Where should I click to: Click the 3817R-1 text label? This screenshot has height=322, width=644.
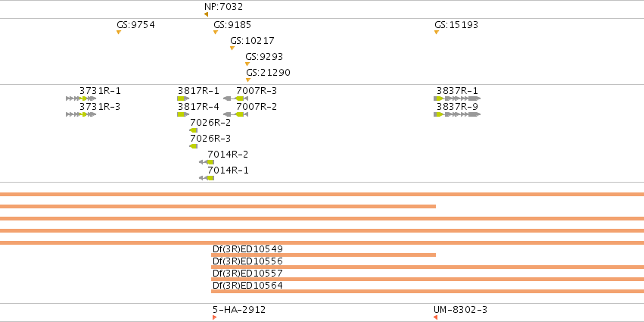point(198,91)
